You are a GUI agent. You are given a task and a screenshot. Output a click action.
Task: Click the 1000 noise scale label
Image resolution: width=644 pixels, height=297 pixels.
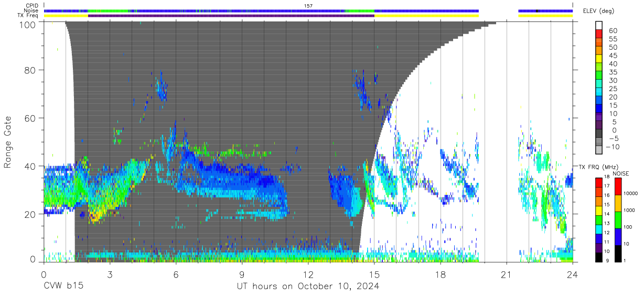[630, 210]
